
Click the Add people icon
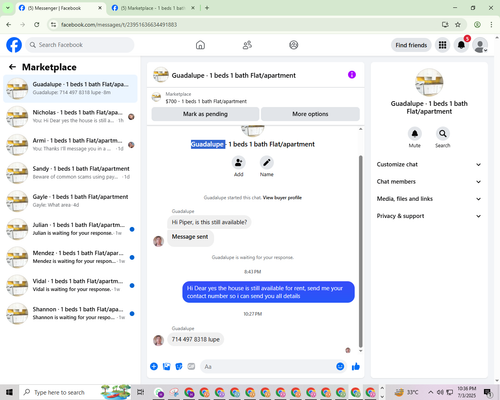tap(239, 163)
